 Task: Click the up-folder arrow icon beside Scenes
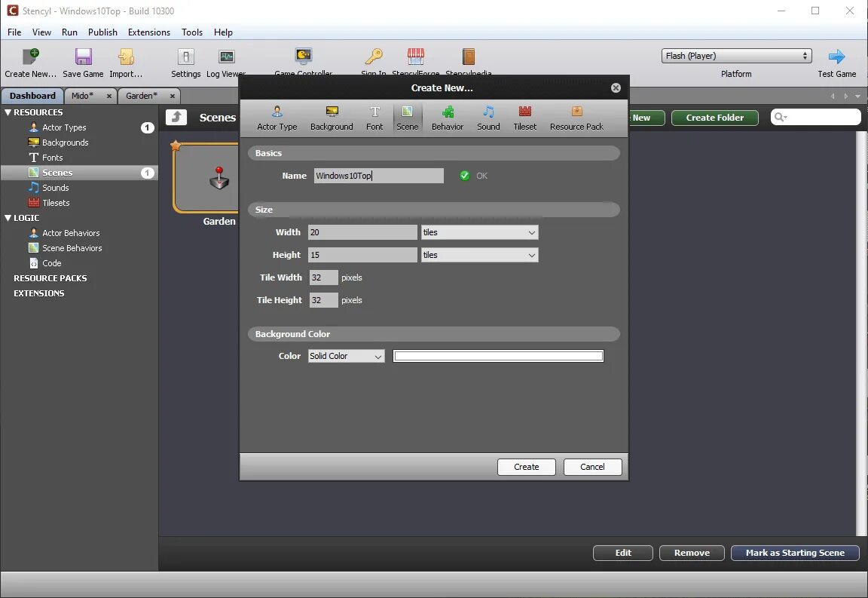[x=176, y=117]
